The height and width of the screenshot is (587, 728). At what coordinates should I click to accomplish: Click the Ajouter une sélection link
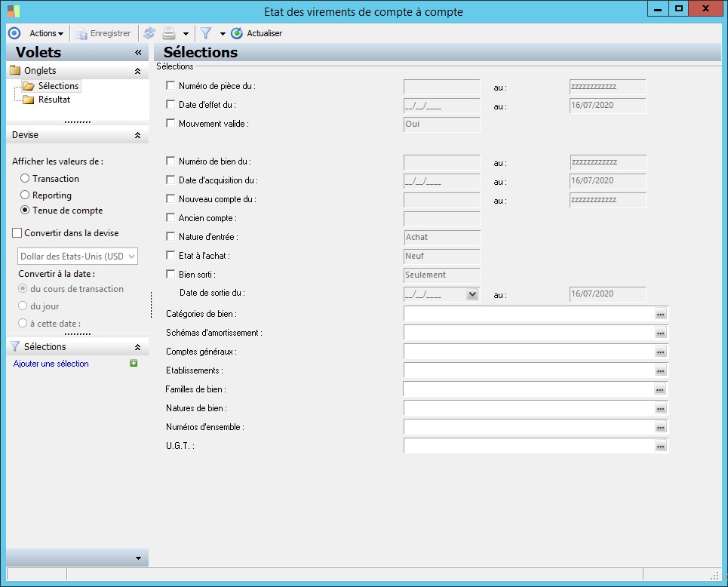pos(51,364)
